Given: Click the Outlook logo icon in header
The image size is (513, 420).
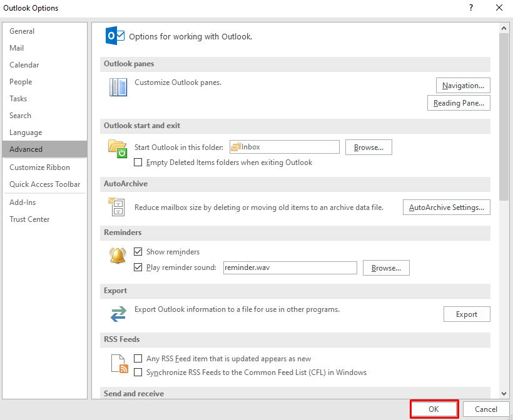Looking at the screenshot, I should point(115,36).
